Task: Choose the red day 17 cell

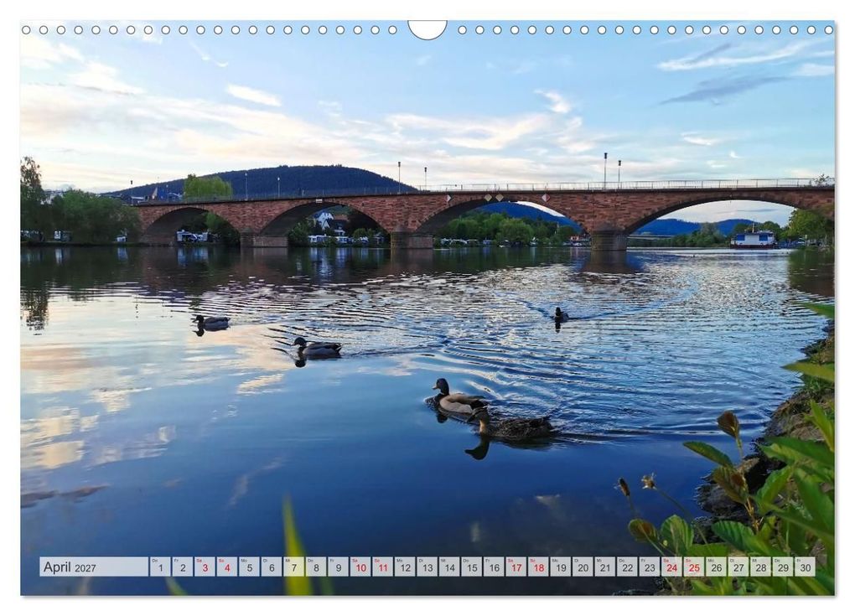Action: (516, 567)
